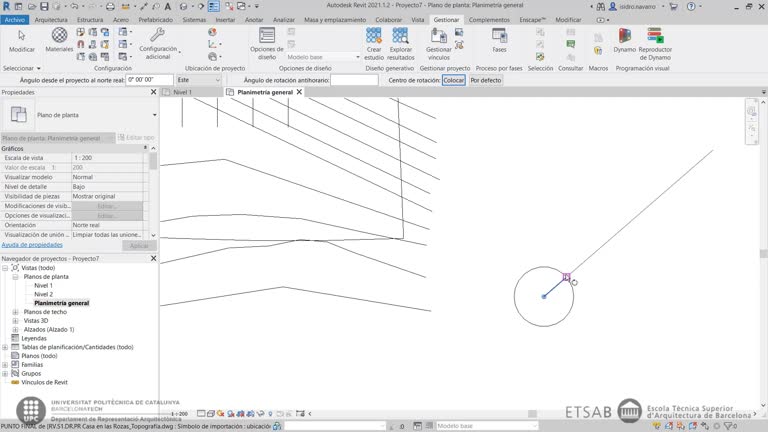Screen dimensions: 768x432
Task: Select Por defecto rotation center
Action: tap(486, 80)
